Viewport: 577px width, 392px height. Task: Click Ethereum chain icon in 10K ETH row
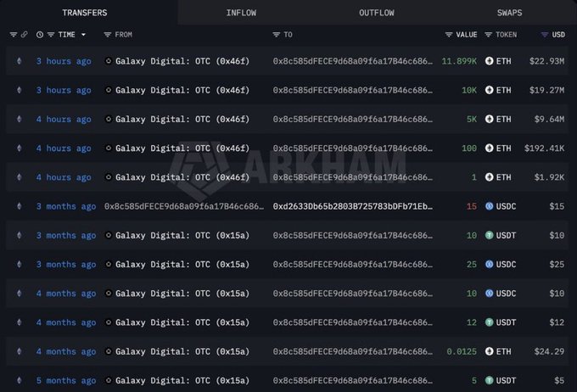(x=20, y=90)
